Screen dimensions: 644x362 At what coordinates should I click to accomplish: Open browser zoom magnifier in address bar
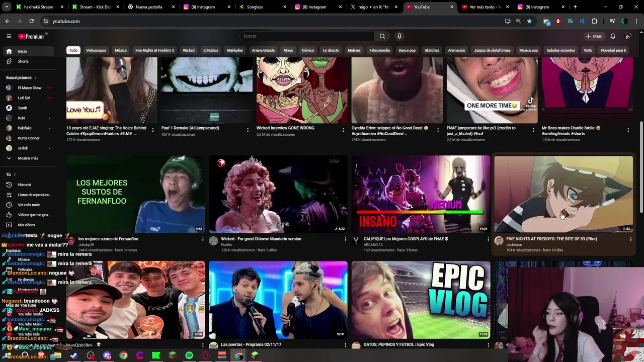518,21
